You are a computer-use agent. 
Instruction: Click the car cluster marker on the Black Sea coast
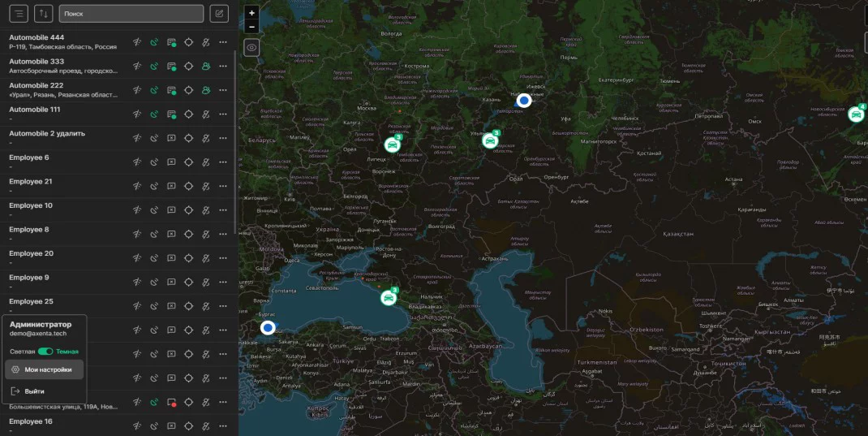[389, 298]
